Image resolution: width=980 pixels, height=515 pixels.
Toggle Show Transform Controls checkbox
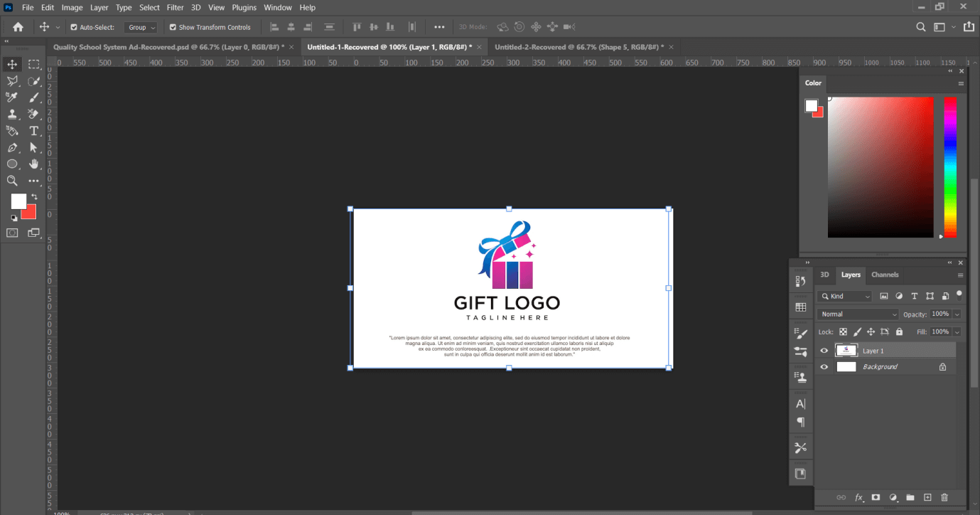point(173,27)
